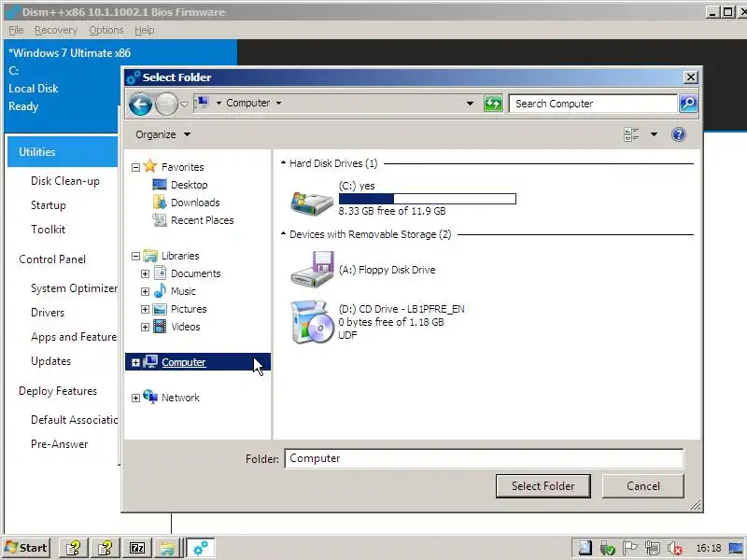Expand the Network tree node
The height and width of the screenshot is (560, 747).
click(x=135, y=399)
